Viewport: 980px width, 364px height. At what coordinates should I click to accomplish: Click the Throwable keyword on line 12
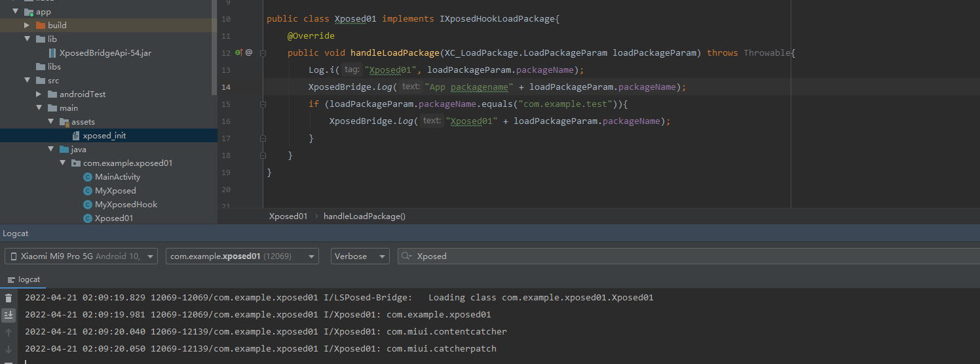coord(767,53)
